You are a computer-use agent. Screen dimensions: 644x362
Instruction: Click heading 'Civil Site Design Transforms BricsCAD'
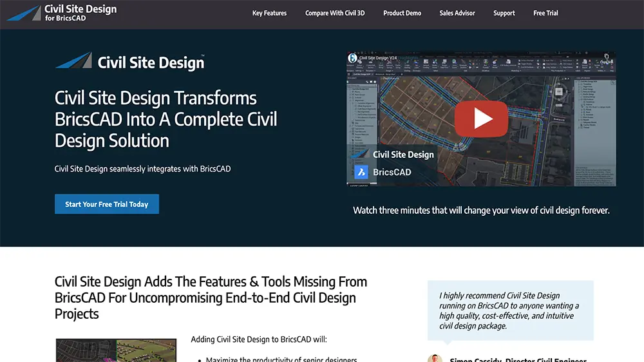pyautogui.click(x=166, y=119)
